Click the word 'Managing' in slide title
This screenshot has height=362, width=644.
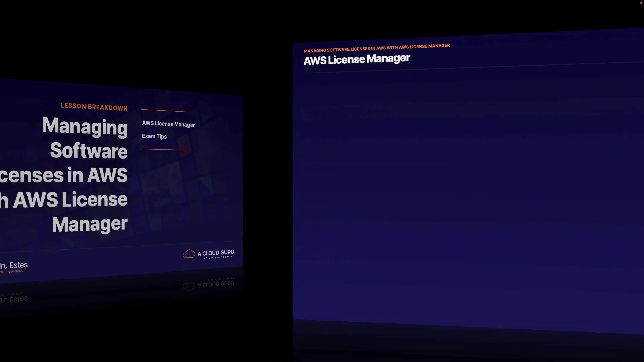click(85, 127)
